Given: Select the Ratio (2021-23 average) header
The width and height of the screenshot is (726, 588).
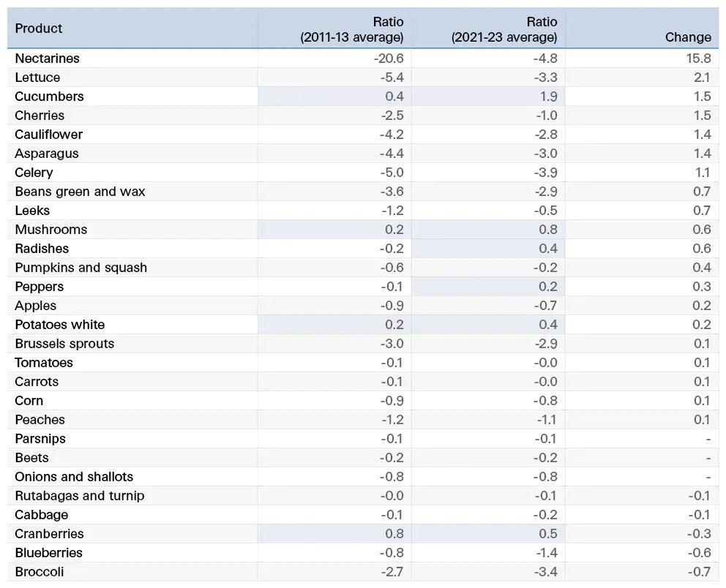Looking at the screenshot, I should pyautogui.click(x=504, y=29).
